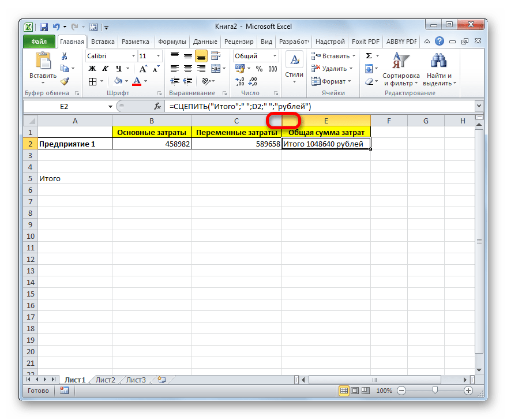Expand the Name Box dropdown arrow

click(x=111, y=107)
